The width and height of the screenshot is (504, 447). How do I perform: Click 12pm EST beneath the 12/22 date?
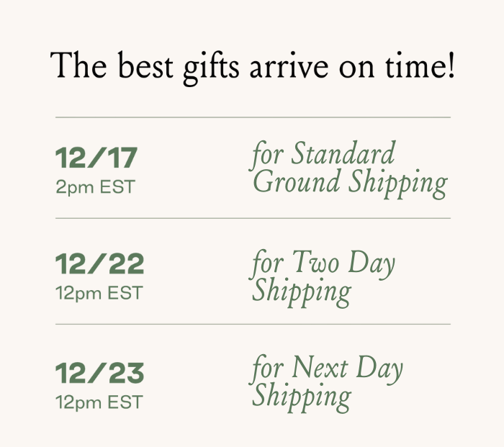click(99, 293)
